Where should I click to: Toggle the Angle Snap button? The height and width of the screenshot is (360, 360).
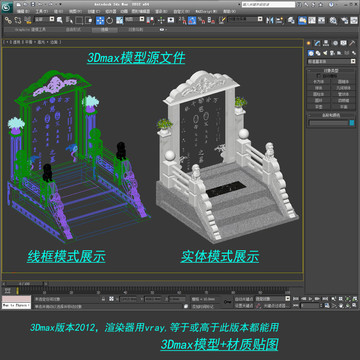tap(192, 20)
